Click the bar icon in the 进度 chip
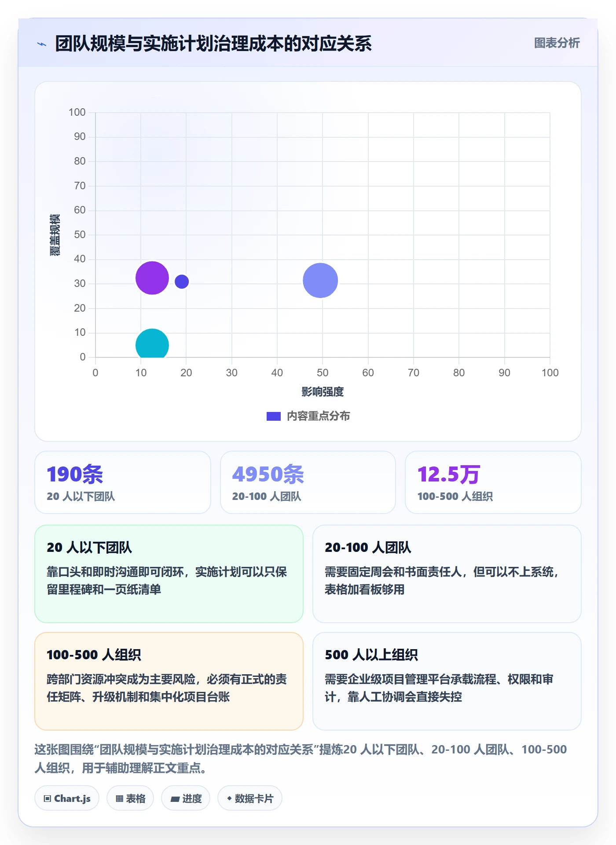This screenshot has width=616, height=845. point(175,799)
